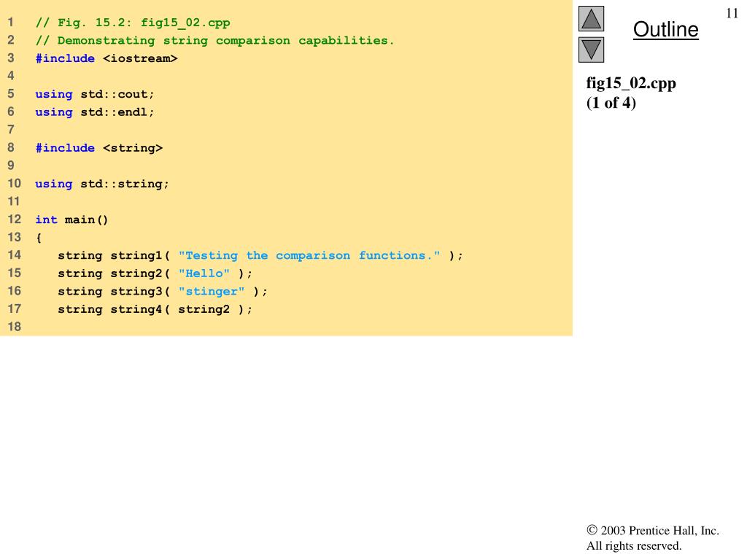Click the 'All rights reserved.' text
This screenshot has height=560, width=747.
(x=634, y=545)
